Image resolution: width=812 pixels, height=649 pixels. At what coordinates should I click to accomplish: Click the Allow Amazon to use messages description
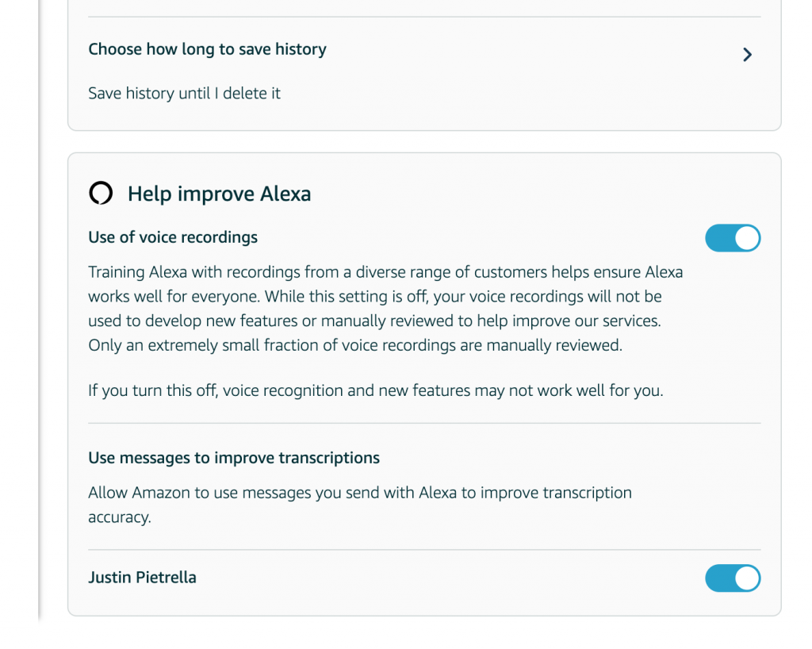360,505
